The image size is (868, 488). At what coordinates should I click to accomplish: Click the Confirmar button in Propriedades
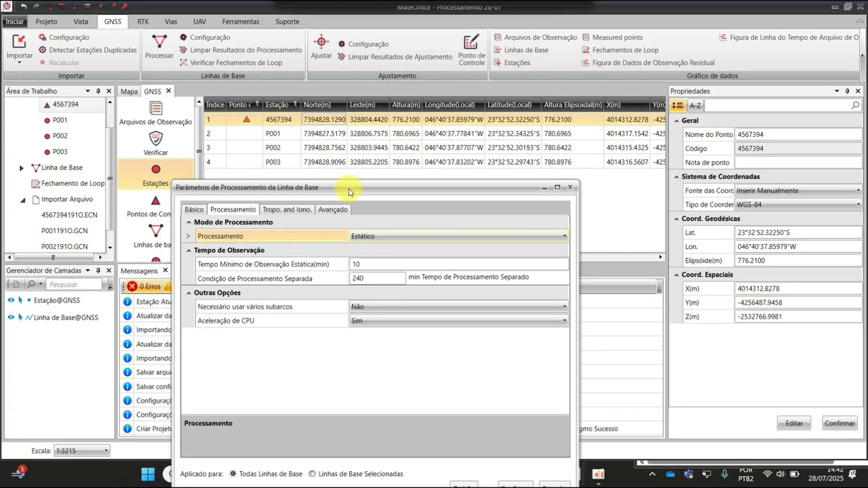[840, 423]
